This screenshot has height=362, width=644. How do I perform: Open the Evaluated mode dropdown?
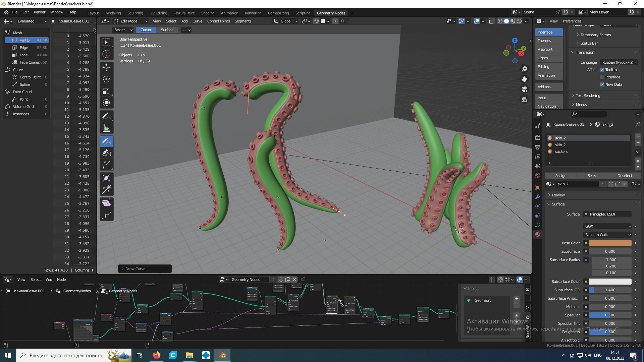tap(32, 21)
